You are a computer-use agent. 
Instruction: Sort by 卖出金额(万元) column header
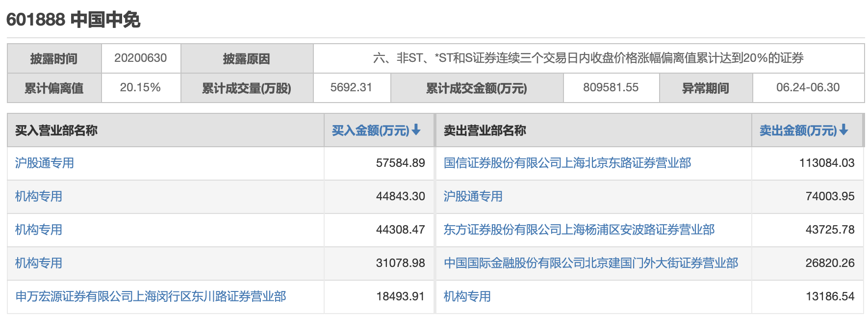804,130
